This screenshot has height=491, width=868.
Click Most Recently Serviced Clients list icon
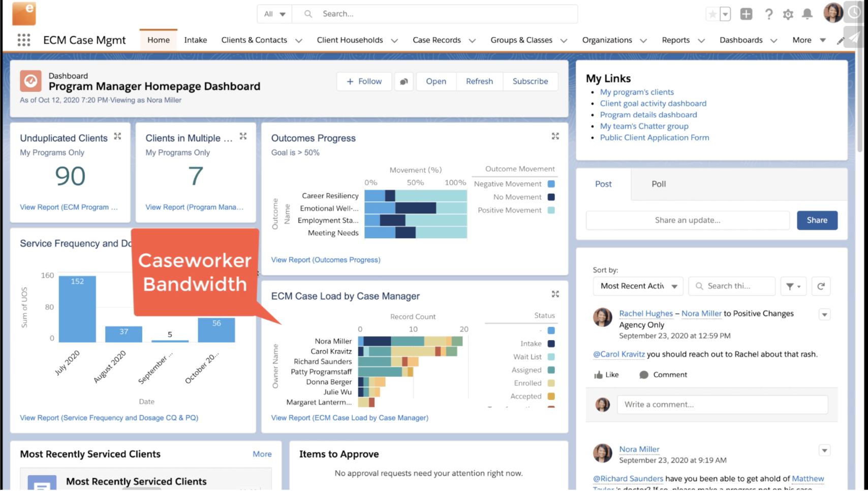(42, 483)
